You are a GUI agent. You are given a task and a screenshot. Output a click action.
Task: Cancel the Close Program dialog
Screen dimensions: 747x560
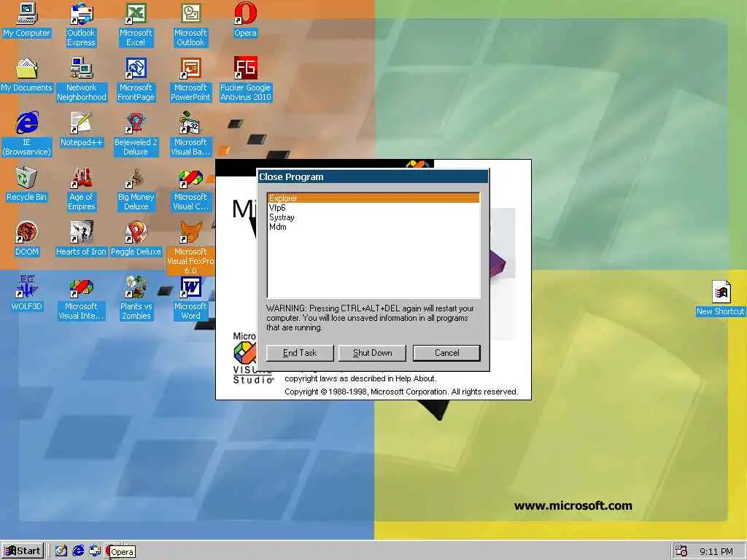pyautogui.click(x=446, y=353)
